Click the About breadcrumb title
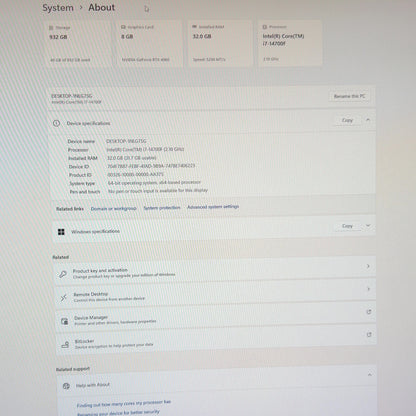This screenshot has height=416, width=416. pyautogui.click(x=101, y=7)
